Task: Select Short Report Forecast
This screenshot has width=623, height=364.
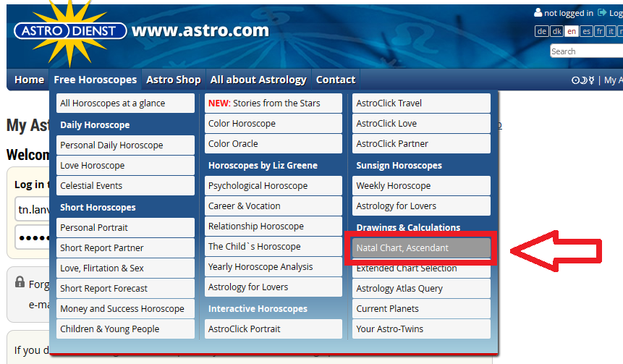Action: pyautogui.click(x=126, y=289)
